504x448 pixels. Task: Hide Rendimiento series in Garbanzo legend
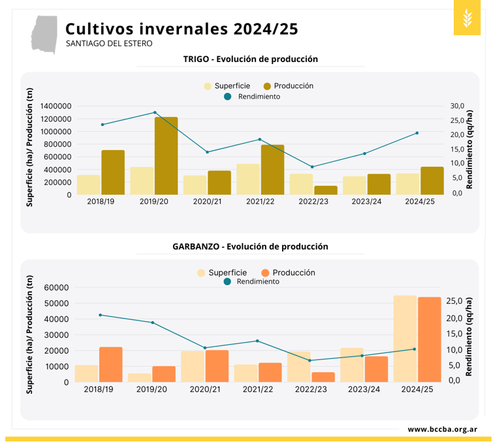[251, 281]
